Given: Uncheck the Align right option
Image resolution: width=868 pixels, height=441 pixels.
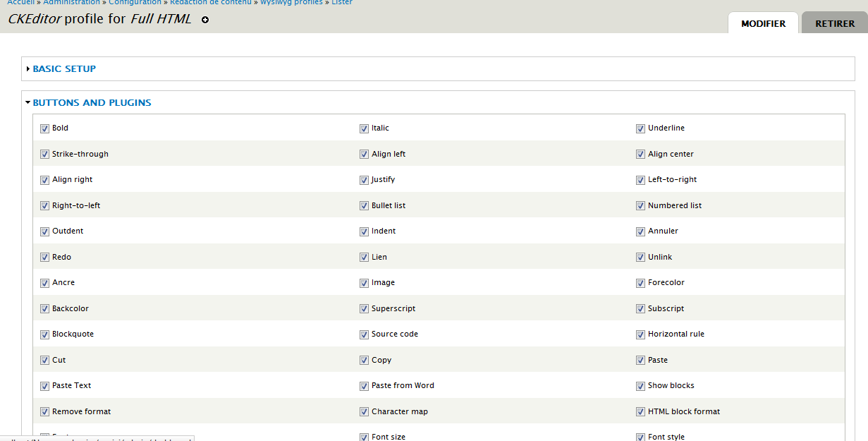Looking at the screenshot, I should pos(44,180).
